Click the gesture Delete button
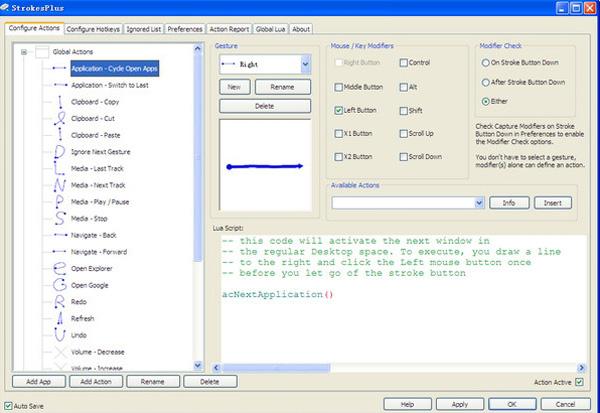The image size is (600, 413). tap(265, 106)
